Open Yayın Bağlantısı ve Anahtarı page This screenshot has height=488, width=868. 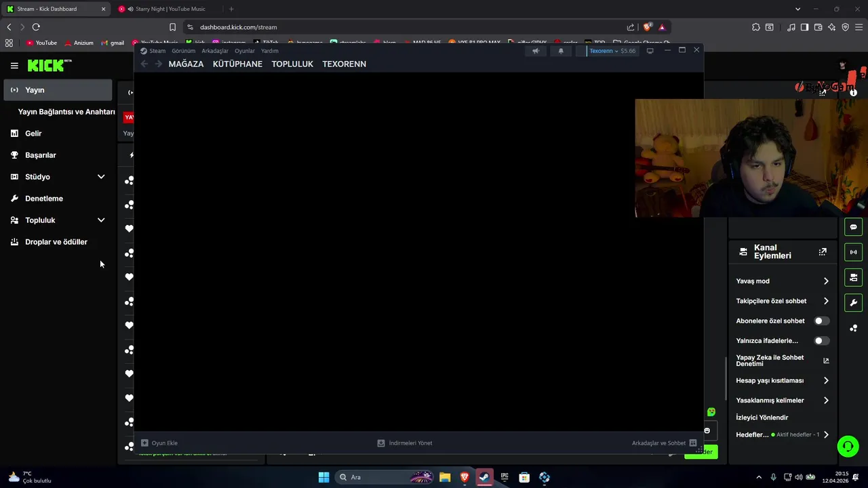66,112
